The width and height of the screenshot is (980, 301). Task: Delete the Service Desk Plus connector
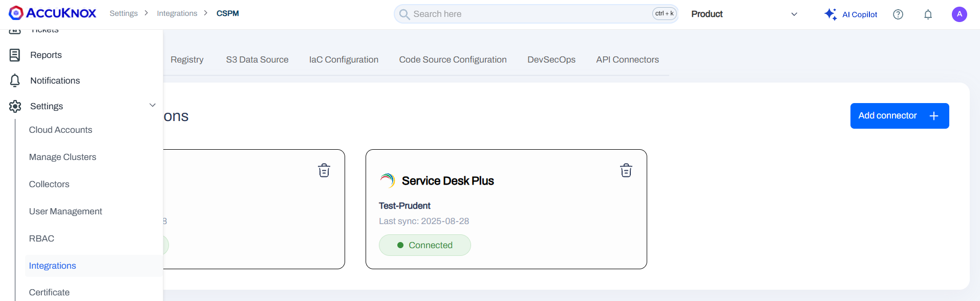626,170
